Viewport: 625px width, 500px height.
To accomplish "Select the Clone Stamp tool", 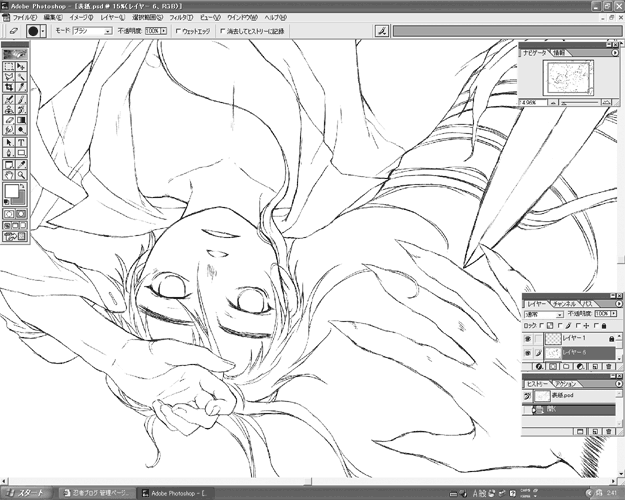I will coord(9,110).
